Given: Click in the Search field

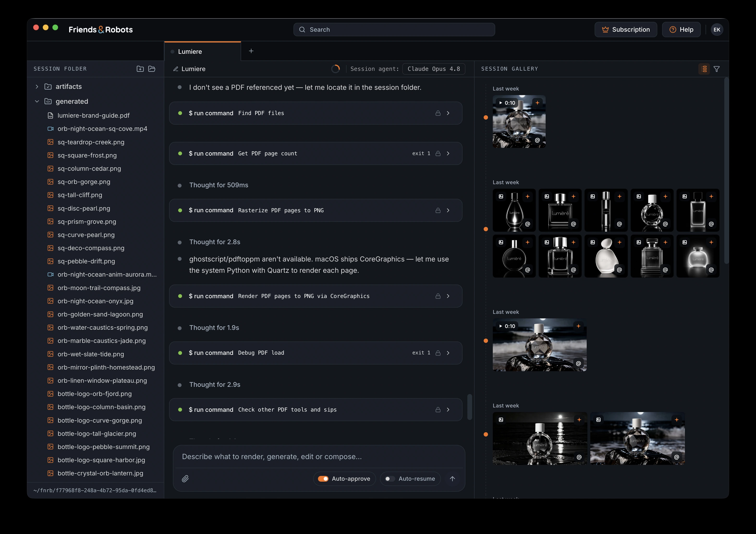Looking at the screenshot, I should pos(394,30).
